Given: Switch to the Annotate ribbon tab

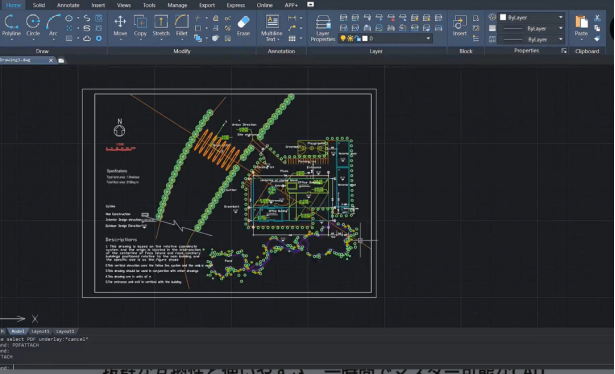Looking at the screenshot, I should click(x=68, y=5).
